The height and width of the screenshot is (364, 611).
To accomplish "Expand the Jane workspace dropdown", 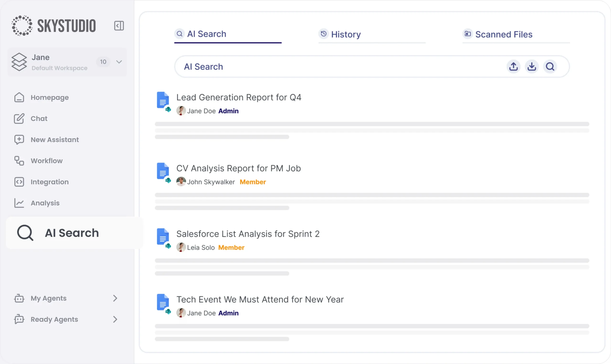I will coord(119,62).
